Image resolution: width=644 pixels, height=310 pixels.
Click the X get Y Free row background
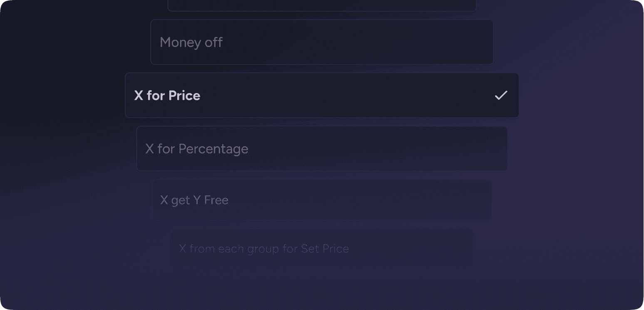pyautogui.click(x=374, y=199)
